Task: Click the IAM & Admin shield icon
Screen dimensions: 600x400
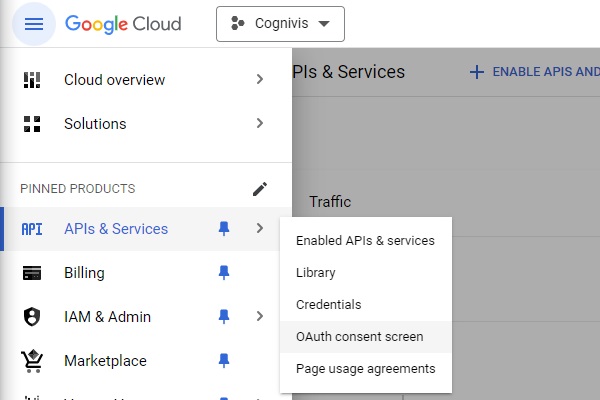Action: click(32, 317)
